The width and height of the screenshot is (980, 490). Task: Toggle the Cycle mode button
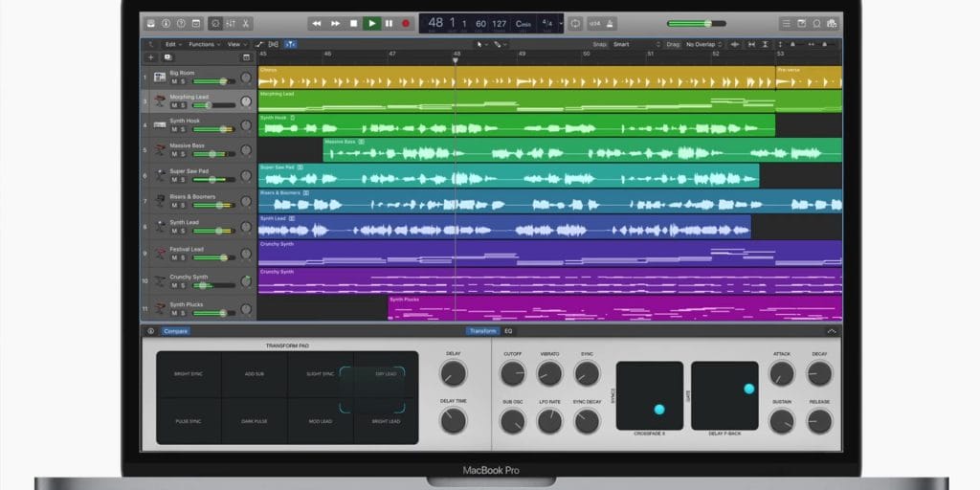coord(575,24)
